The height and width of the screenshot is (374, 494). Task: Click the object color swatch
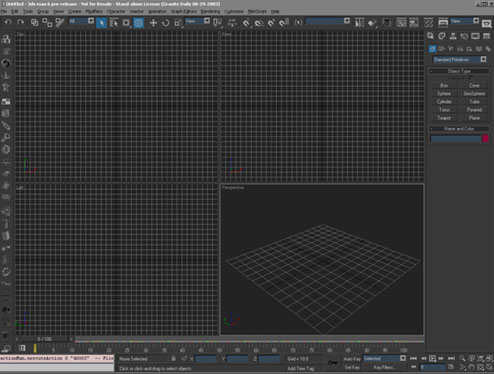pos(485,139)
